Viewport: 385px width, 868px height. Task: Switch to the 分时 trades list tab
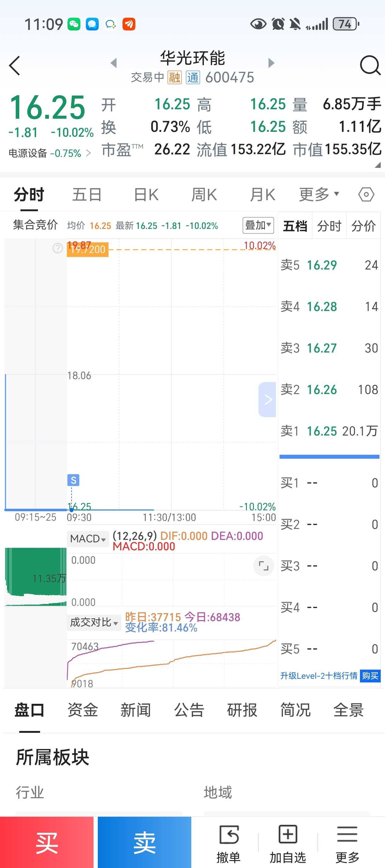coord(329,226)
